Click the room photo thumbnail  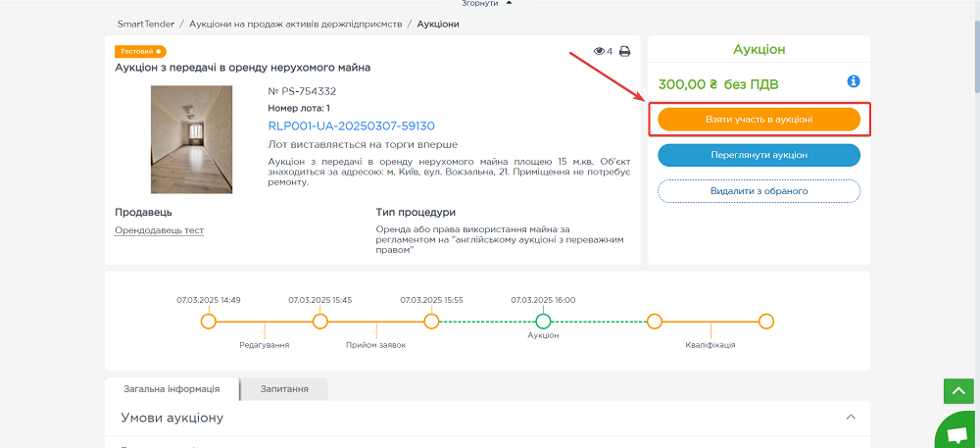(191, 139)
